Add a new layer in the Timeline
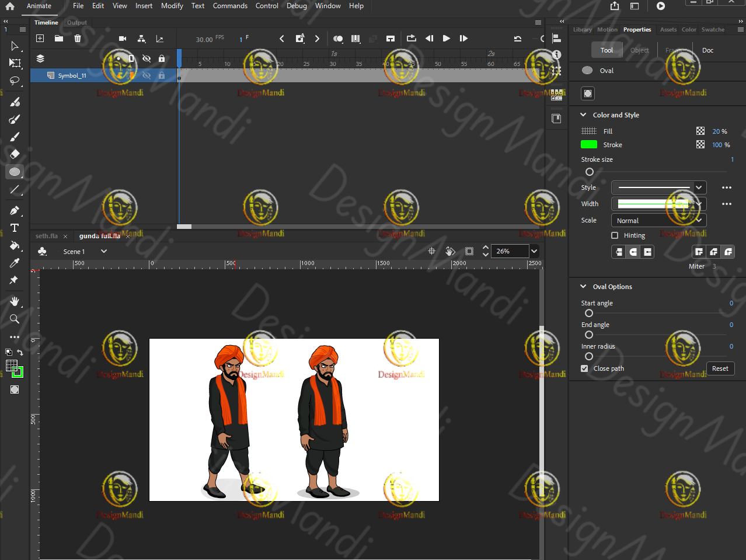This screenshot has height=560, width=746. coord(40,38)
